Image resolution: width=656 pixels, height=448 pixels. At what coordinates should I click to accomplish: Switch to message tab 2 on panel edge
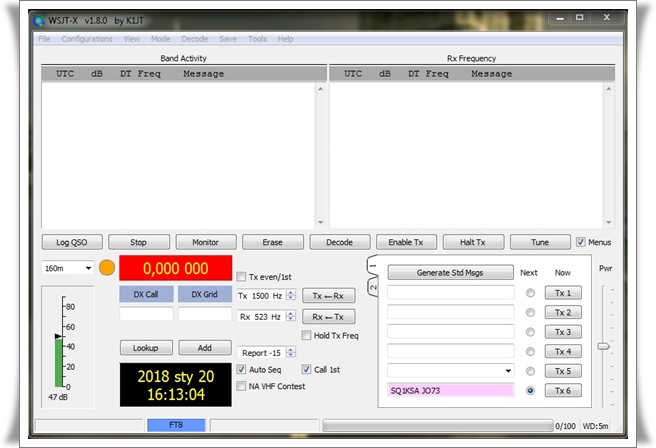[x=373, y=288]
